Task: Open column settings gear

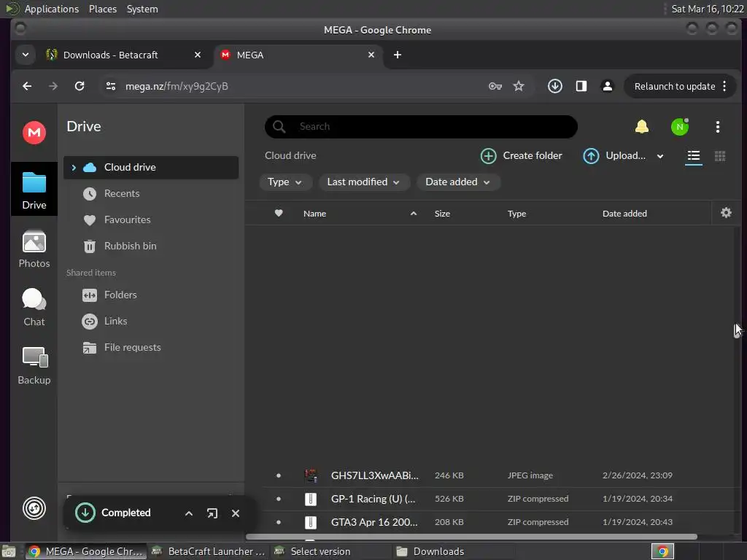Action: pos(726,213)
